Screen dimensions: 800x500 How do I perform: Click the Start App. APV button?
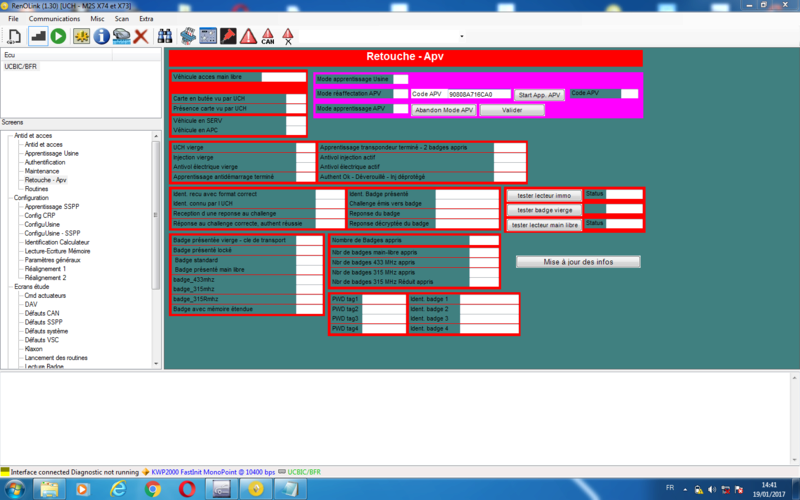click(539, 95)
